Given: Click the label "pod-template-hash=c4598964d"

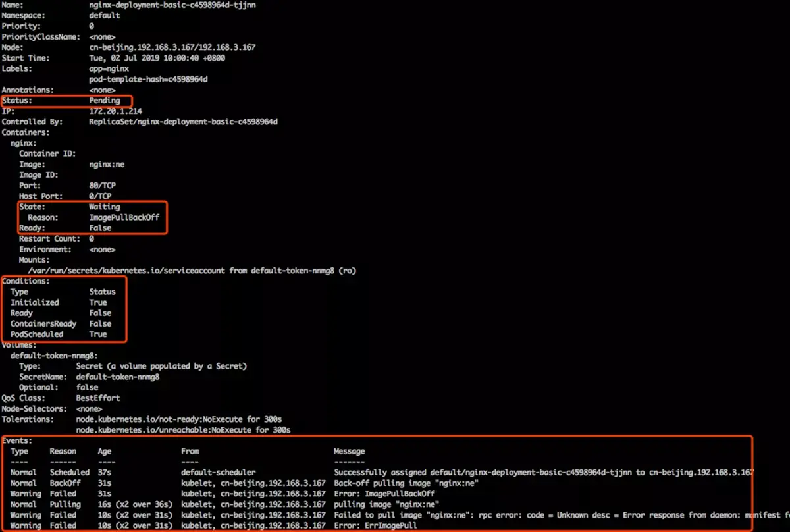Looking at the screenshot, I should [x=149, y=79].
